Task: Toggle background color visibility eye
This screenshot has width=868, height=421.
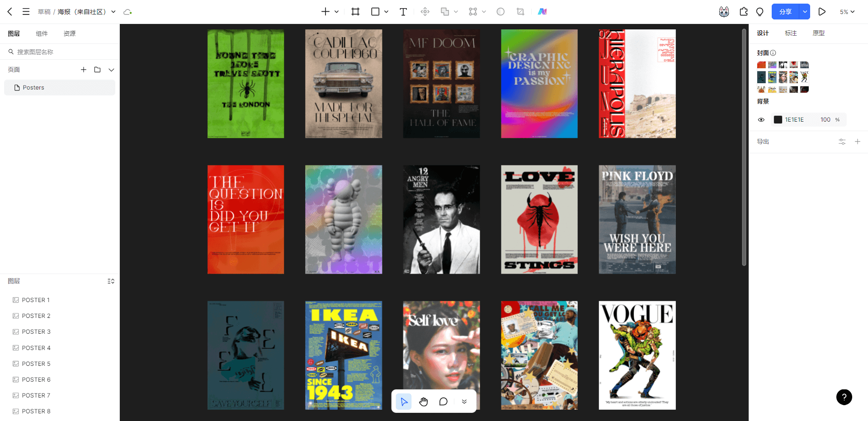Action: coord(761,120)
